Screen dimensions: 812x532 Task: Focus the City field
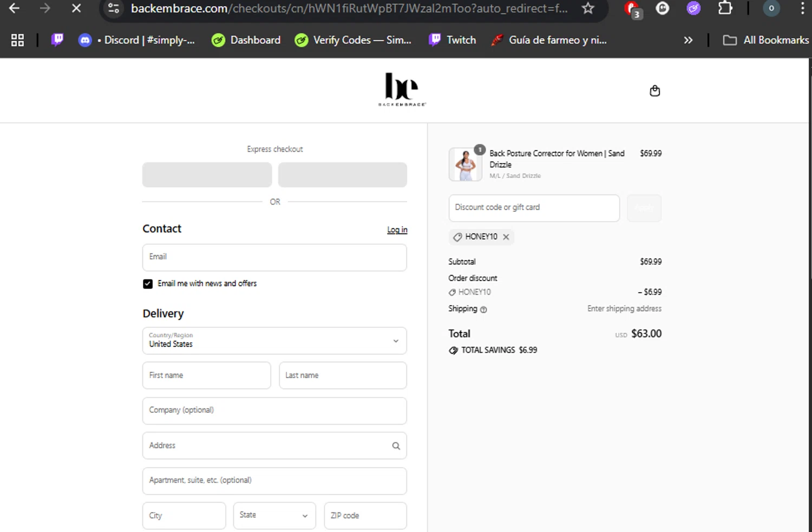(x=184, y=516)
